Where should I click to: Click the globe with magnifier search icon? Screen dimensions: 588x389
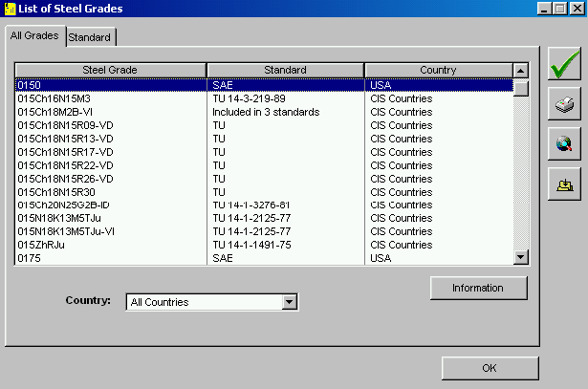tap(564, 143)
